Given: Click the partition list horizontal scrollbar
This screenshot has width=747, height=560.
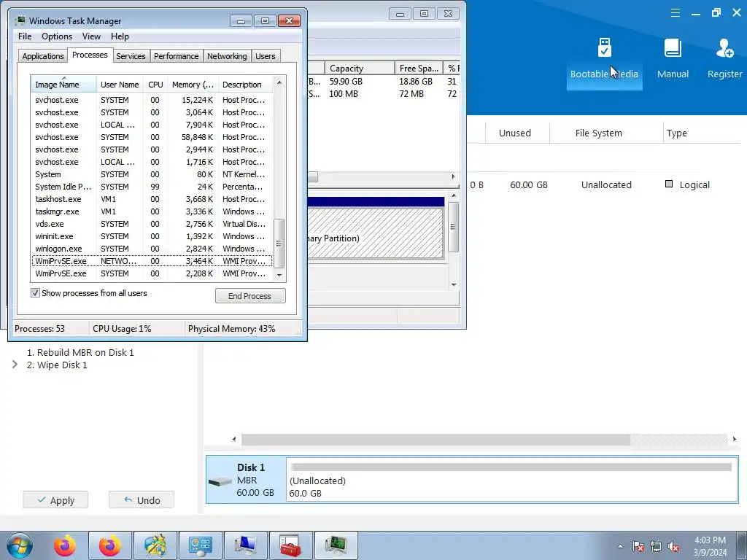Looking at the screenshot, I should 436,440.
